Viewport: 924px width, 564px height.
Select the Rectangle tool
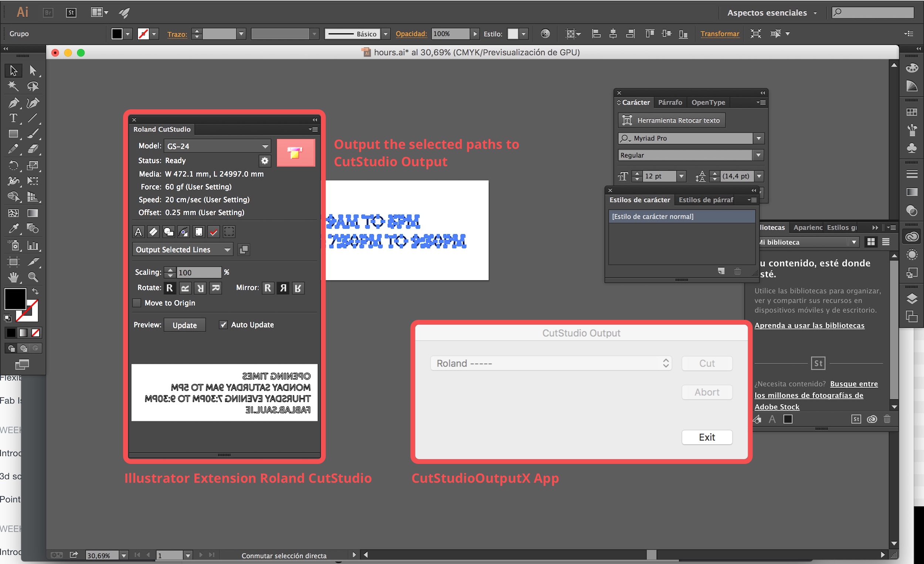(x=14, y=134)
